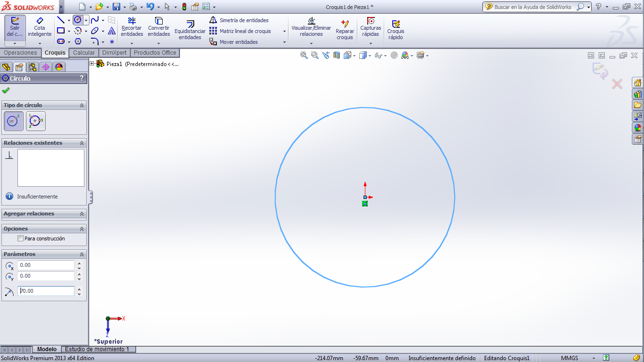Click the circle radius input field

tap(46, 291)
